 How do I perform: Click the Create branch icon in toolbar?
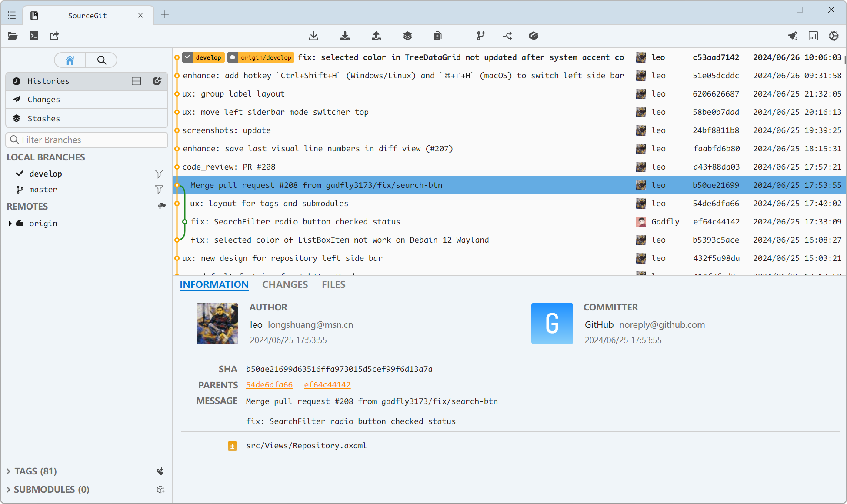[x=480, y=36]
